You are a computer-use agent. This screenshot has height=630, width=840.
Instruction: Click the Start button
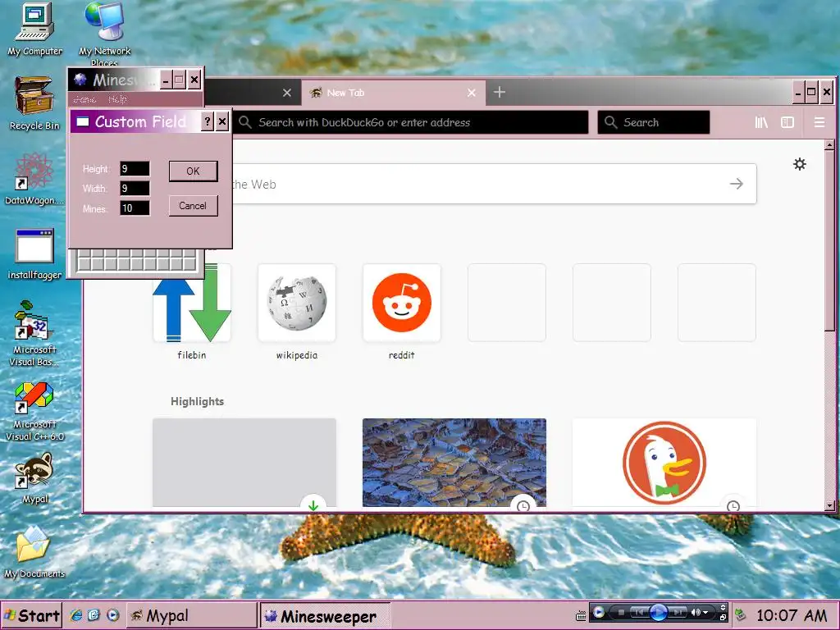click(32, 615)
